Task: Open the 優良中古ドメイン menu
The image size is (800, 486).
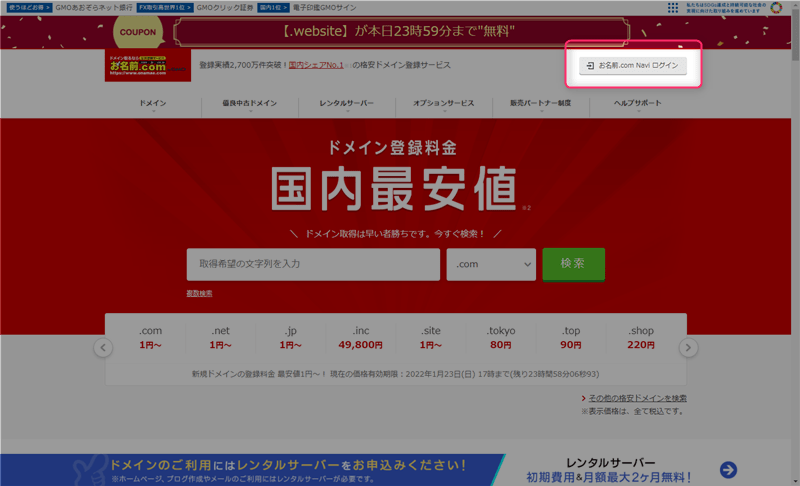Action: (249, 104)
